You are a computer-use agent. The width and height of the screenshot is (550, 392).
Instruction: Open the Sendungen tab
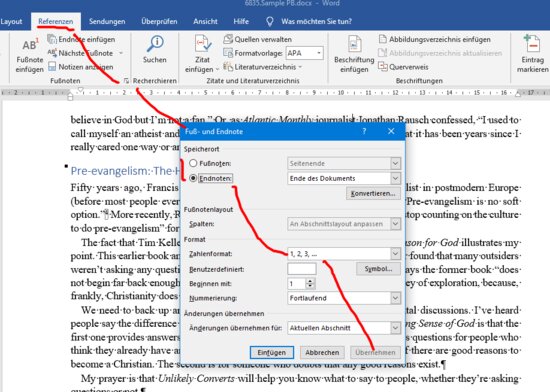click(107, 22)
